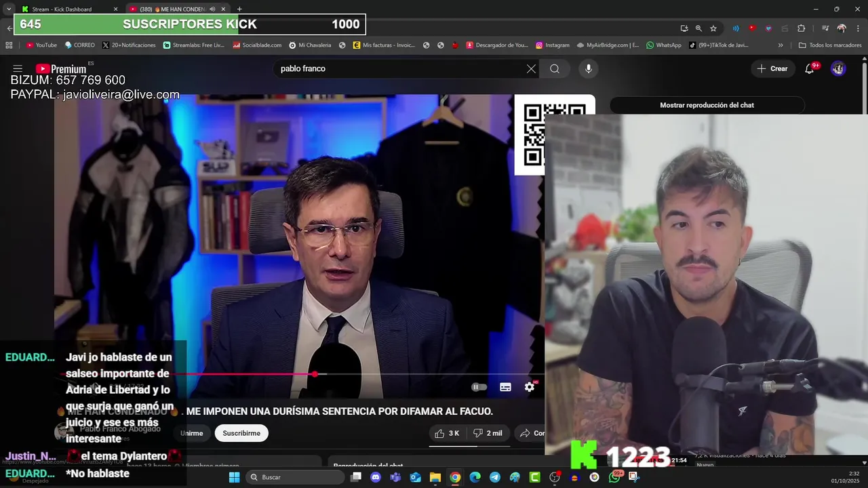Image resolution: width=868 pixels, height=488 pixels.
Task: Open the Streamlabs bookmark
Action: pos(193,45)
